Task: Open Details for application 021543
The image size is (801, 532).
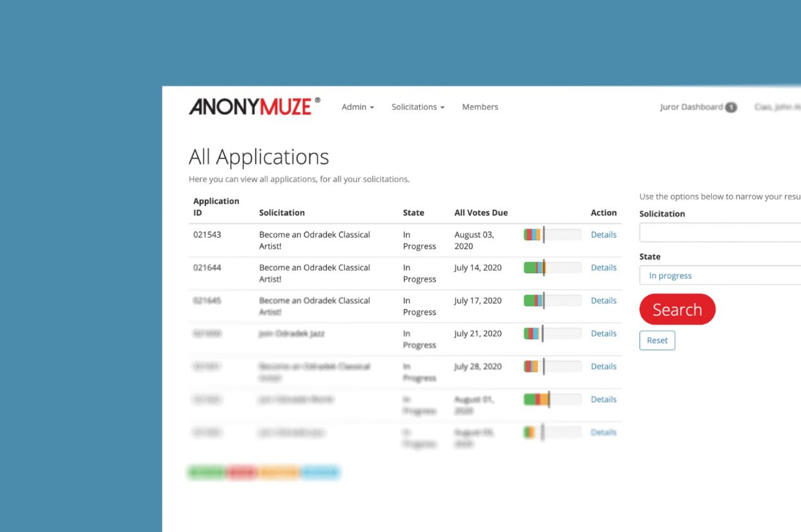Action: point(603,235)
